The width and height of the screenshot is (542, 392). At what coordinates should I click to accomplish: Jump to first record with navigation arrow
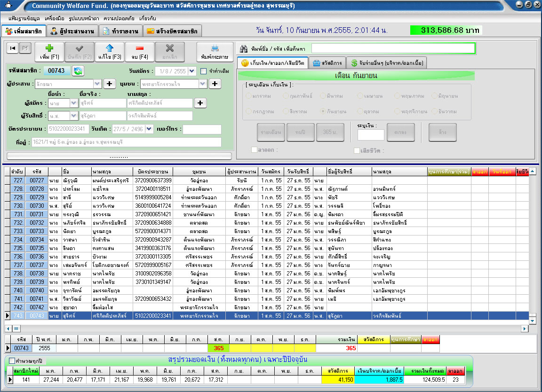coord(13,48)
